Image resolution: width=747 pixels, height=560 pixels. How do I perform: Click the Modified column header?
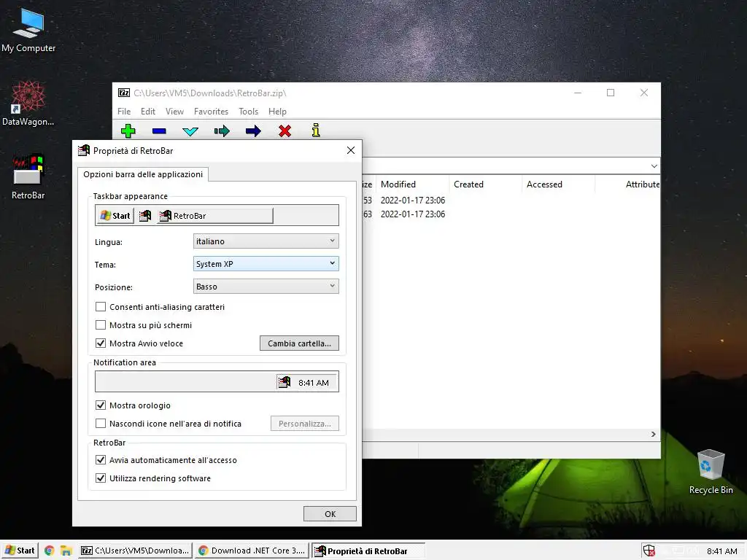[413, 184]
